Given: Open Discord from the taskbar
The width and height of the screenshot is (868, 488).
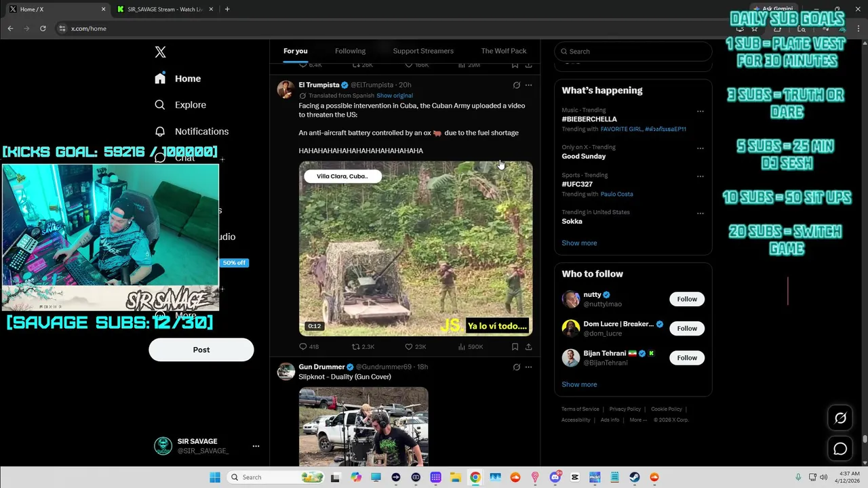Looking at the screenshot, I should (x=555, y=477).
